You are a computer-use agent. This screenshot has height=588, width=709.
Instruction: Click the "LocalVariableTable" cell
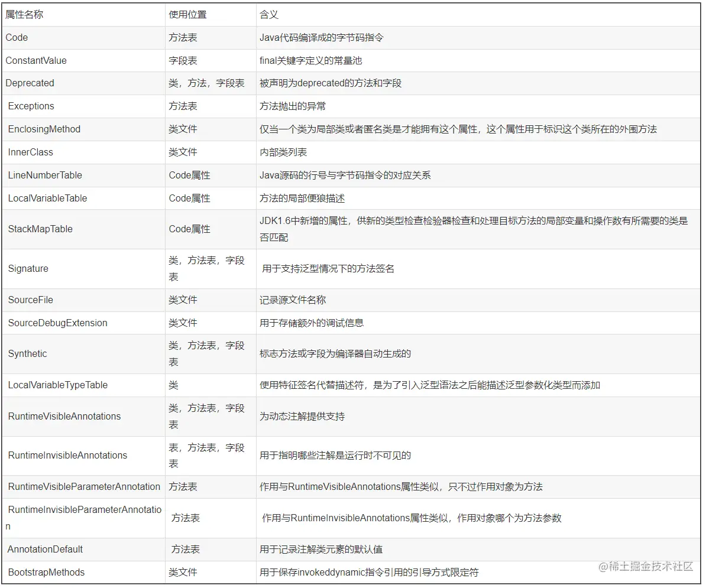(x=83, y=199)
